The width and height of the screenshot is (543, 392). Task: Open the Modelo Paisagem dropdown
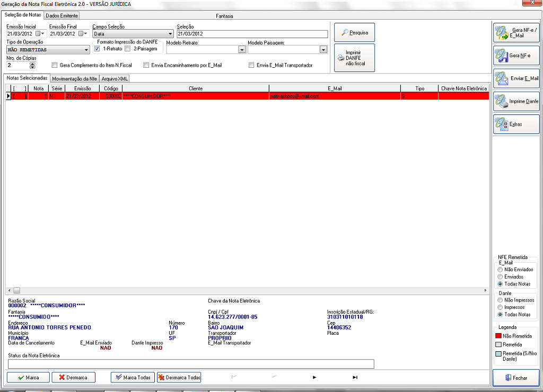tap(323, 50)
